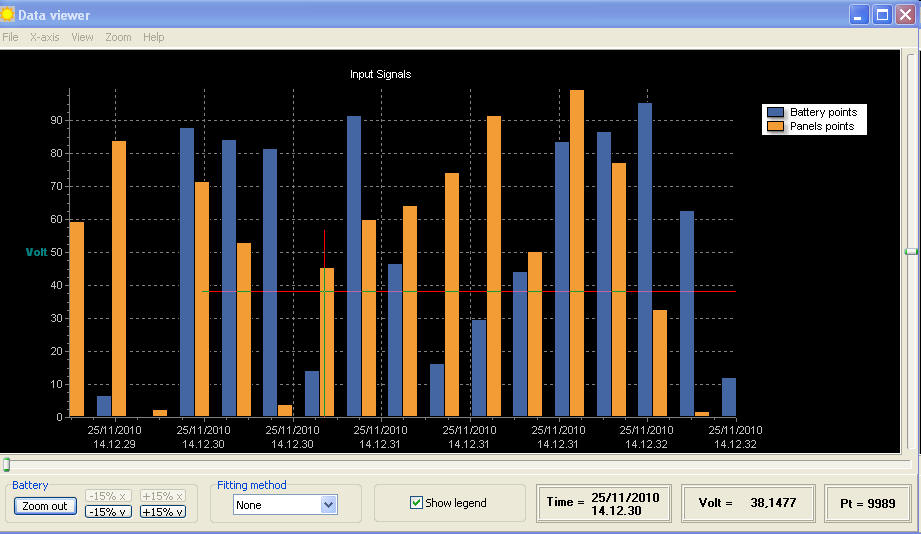Click the -15% y button
The height and width of the screenshot is (534, 921).
click(107, 512)
